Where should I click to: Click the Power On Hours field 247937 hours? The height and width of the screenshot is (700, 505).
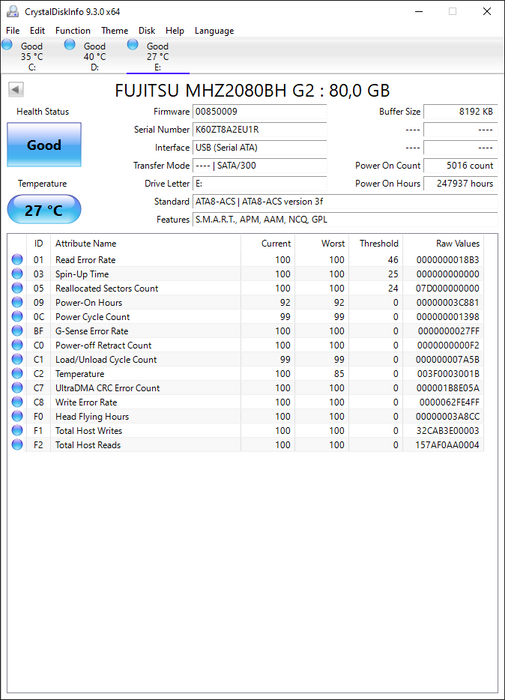tap(460, 183)
